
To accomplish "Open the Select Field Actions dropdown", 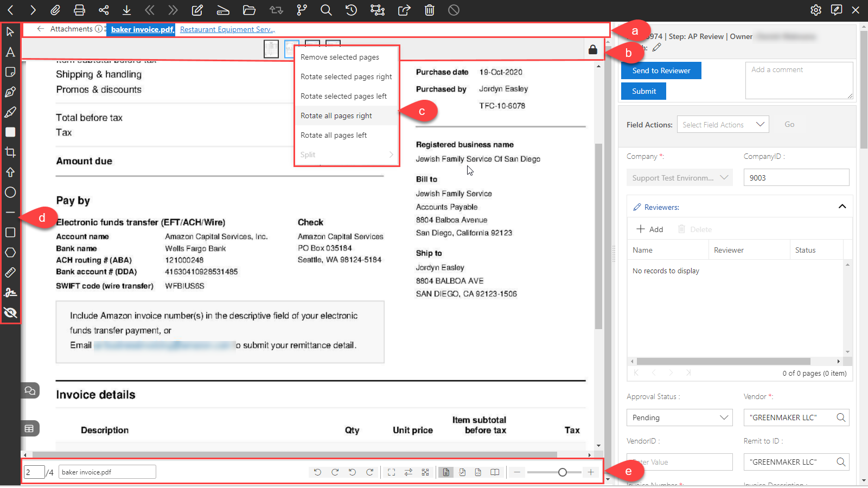I will [723, 125].
